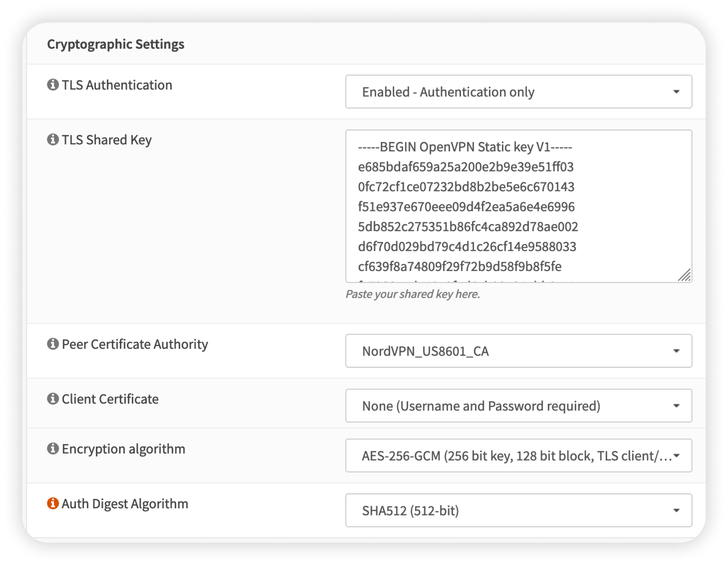The height and width of the screenshot is (565, 728).
Task: Open the AES-256-GCM encryption algorithm dropdown
Action: coord(518,456)
